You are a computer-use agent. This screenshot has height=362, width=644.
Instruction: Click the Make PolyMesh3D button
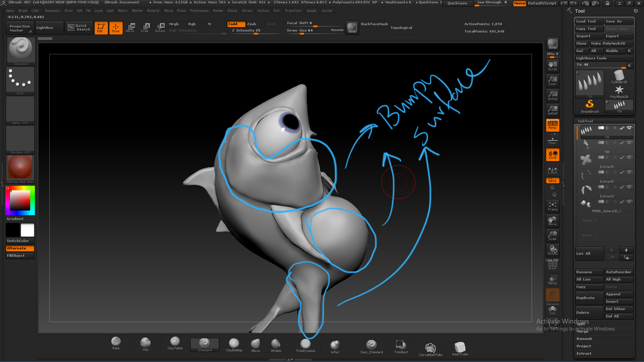point(611,44)
